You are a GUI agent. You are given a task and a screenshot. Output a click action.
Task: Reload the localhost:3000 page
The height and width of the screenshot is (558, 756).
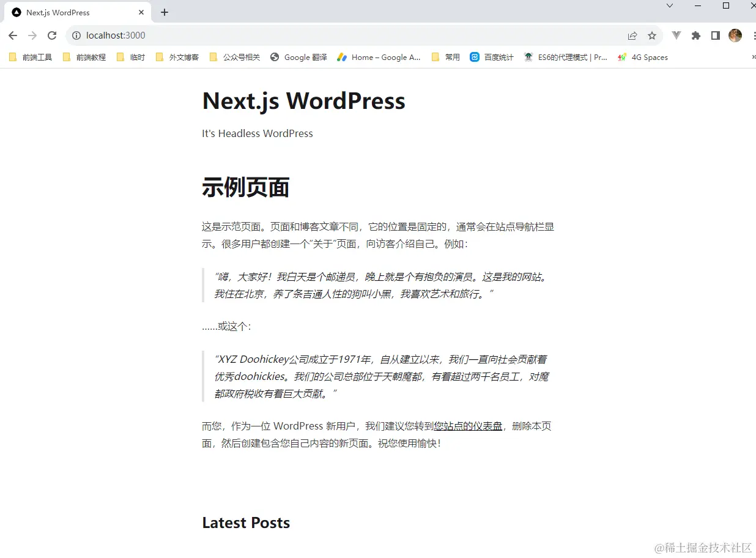click(x=52, y=35)
